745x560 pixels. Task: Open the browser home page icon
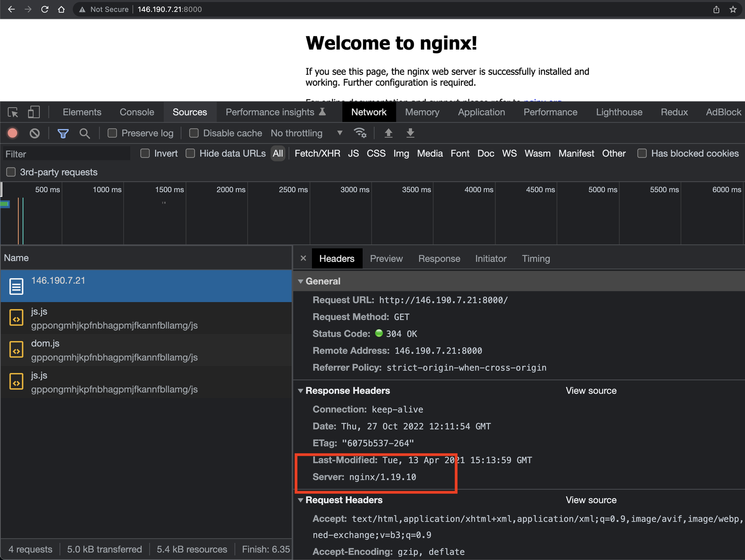coord(61,9)
